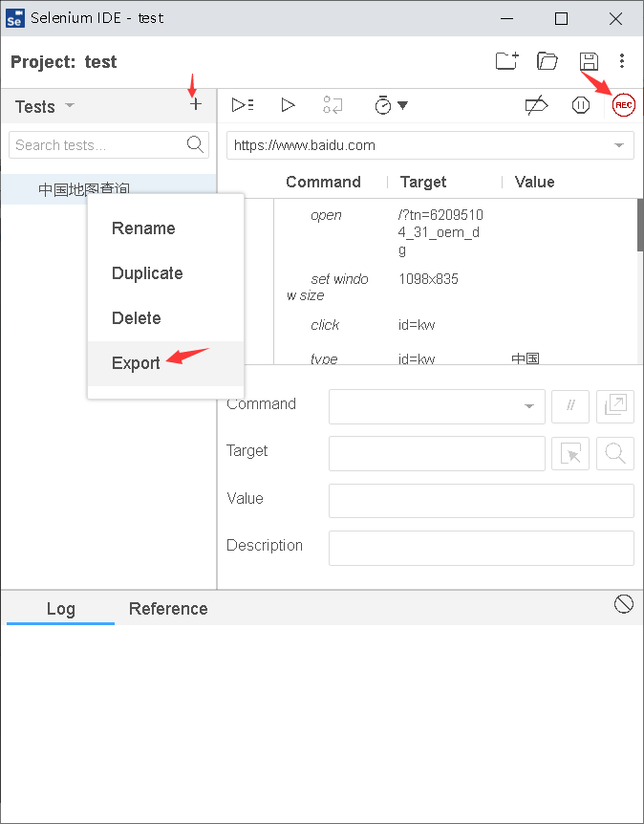Toggle the comment command button

(x=570, y=405)
